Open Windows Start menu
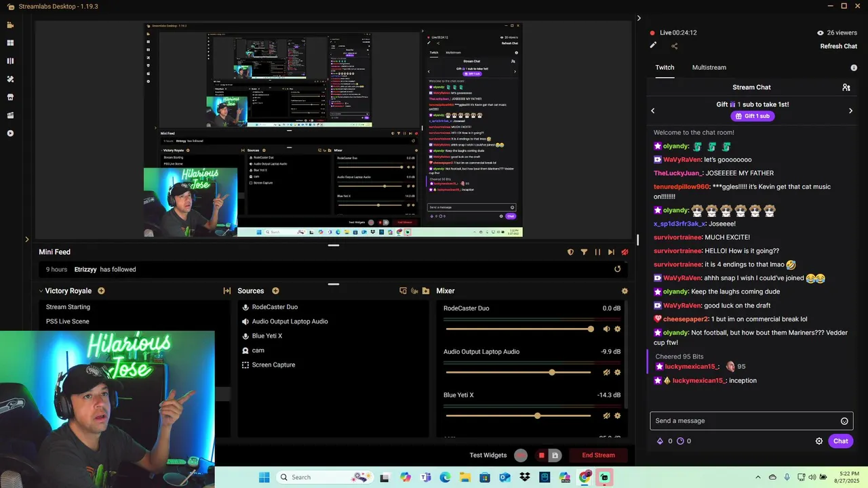The height and width of the screenshot is (488, 868). click(x=264, y=477)
